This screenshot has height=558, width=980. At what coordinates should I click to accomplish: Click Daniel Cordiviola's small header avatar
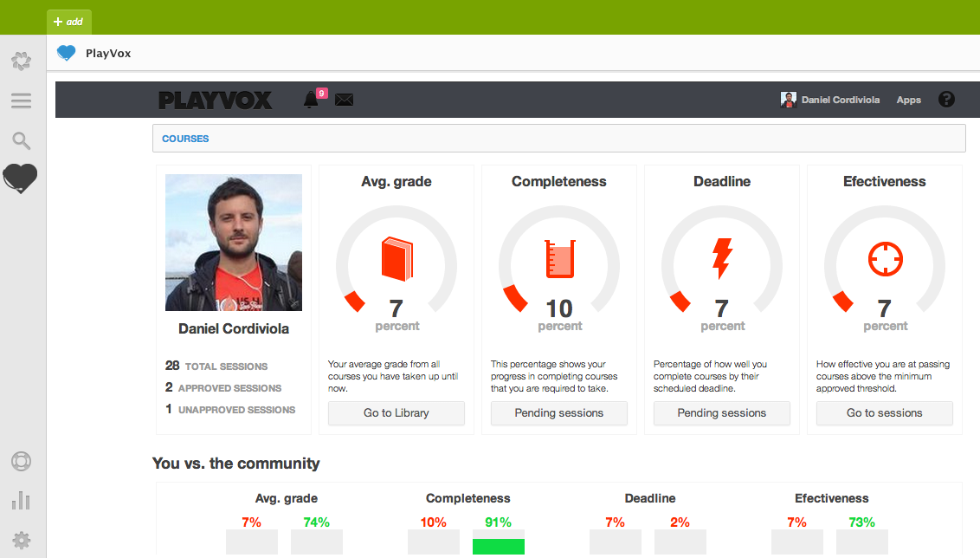coord(788,100)
